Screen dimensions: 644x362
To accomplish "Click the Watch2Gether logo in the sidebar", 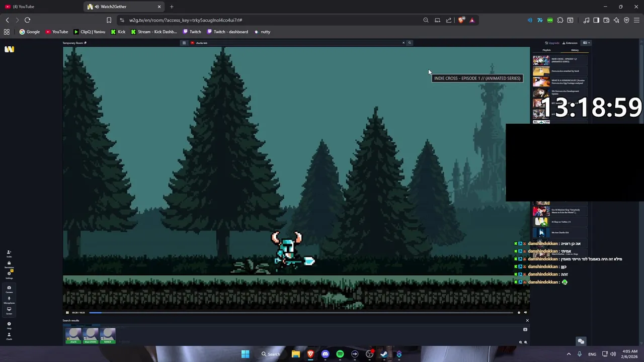I will pyautogui.click(x=9, y=49).
